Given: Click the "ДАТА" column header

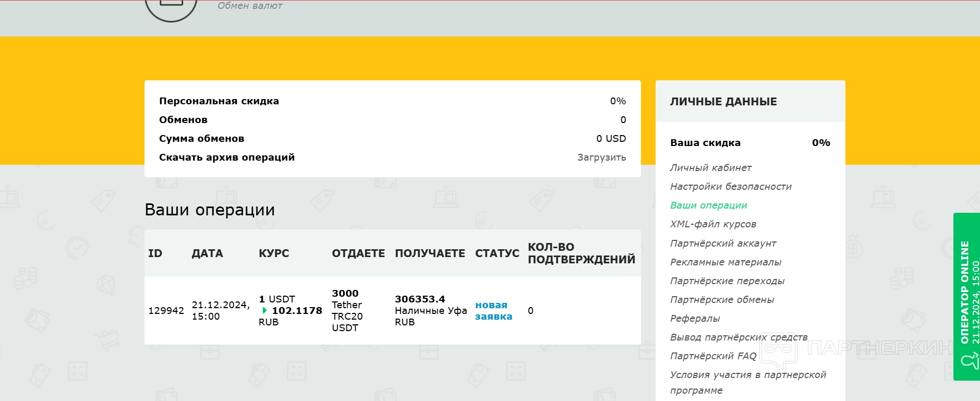Looking at the screenshot, I should pos(207,253).
